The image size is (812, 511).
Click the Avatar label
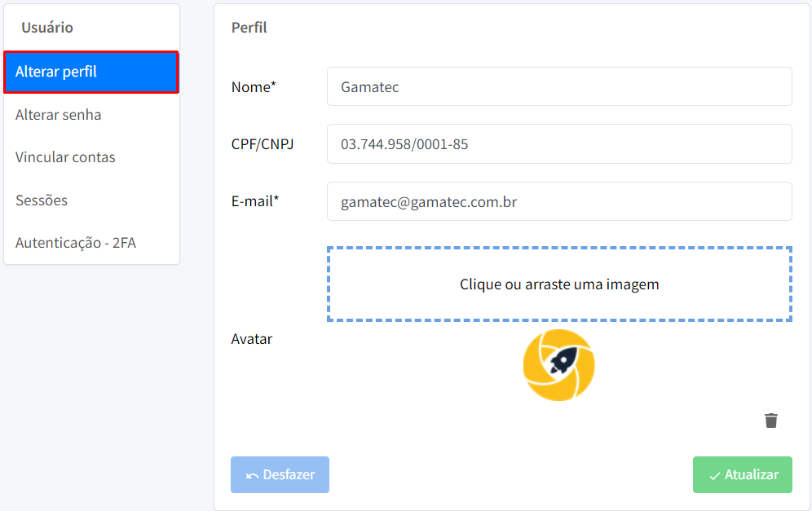252,339
